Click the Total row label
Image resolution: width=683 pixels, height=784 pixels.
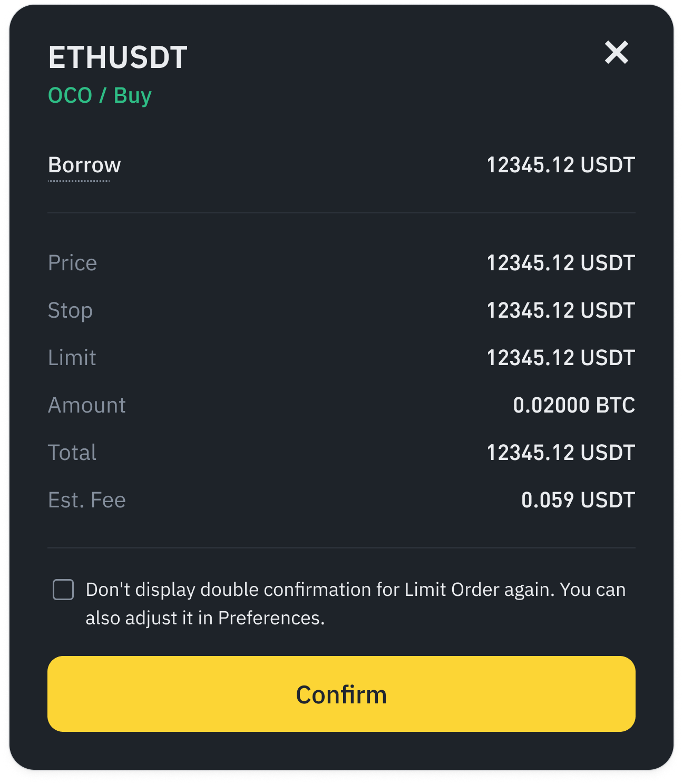[x=72, y=453]
